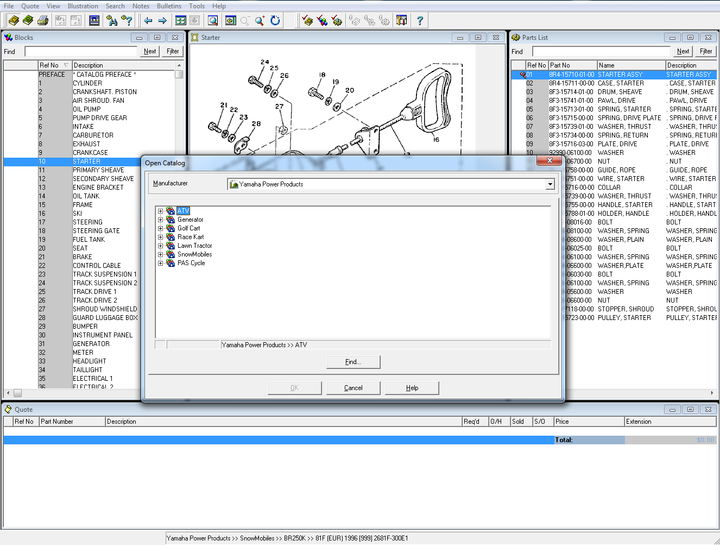This screenshot has height=545, width=720.
Task: Click the second red-checkmark colored blocks icon
Action: (x=322, y=21)
